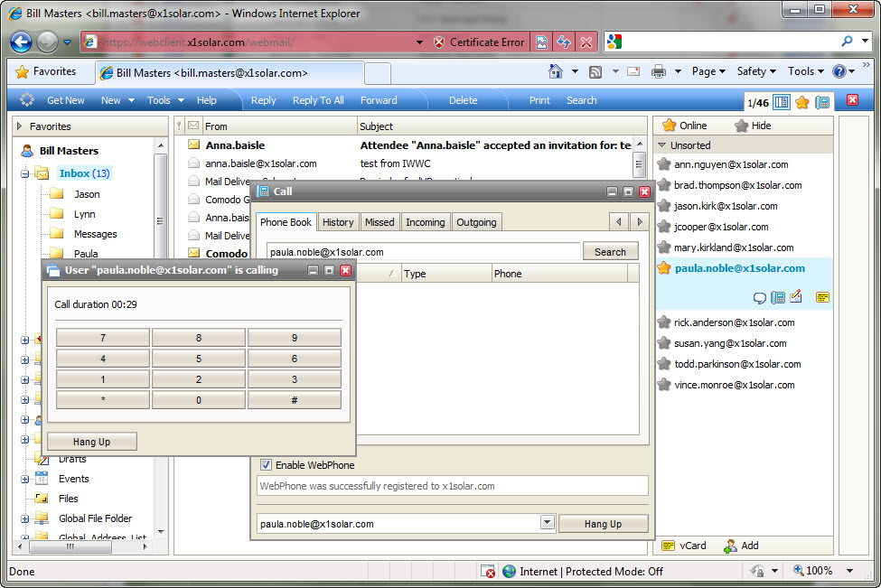Uncheck the Enable WebPhone checkbox

pos(267,465)
